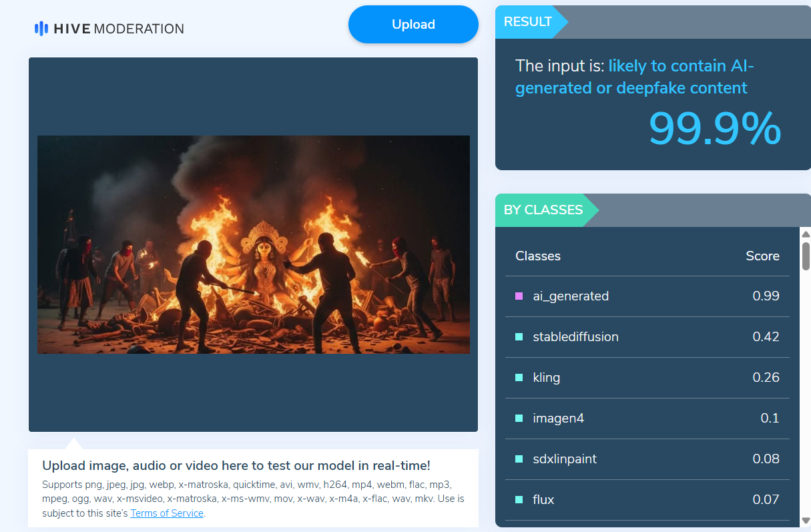Click the 99.9% result percentage
Image resolution: width=811 pixels, height=532 pixels.
pyautogui.click(x=714, y=129)
